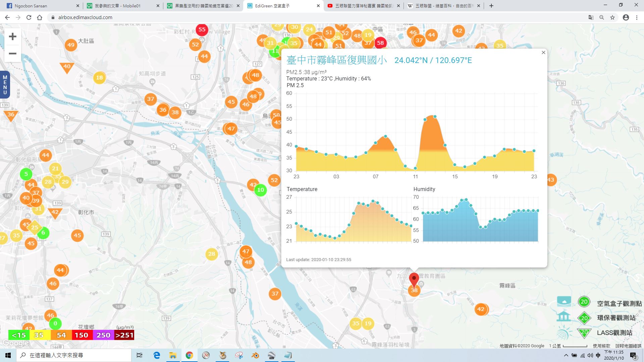Zoom out the map with minus button
The height and width of the screenshot is (362, 644).
pyautogui.click(x=12, y=54)
